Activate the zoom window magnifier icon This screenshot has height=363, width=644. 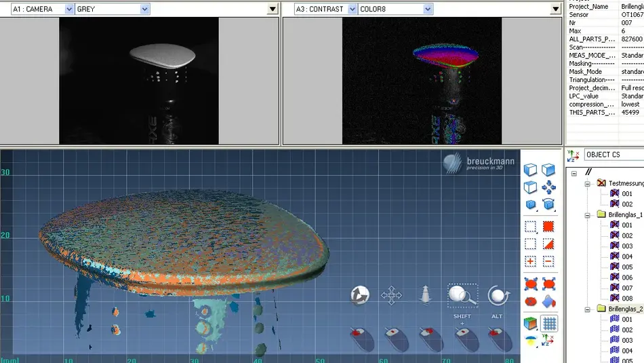pos(462,295)
